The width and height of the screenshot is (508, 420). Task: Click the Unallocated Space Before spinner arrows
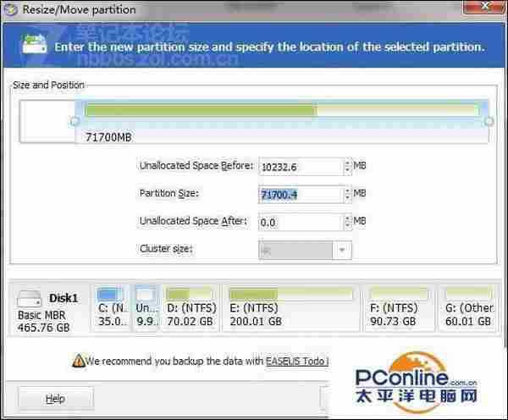347,166
